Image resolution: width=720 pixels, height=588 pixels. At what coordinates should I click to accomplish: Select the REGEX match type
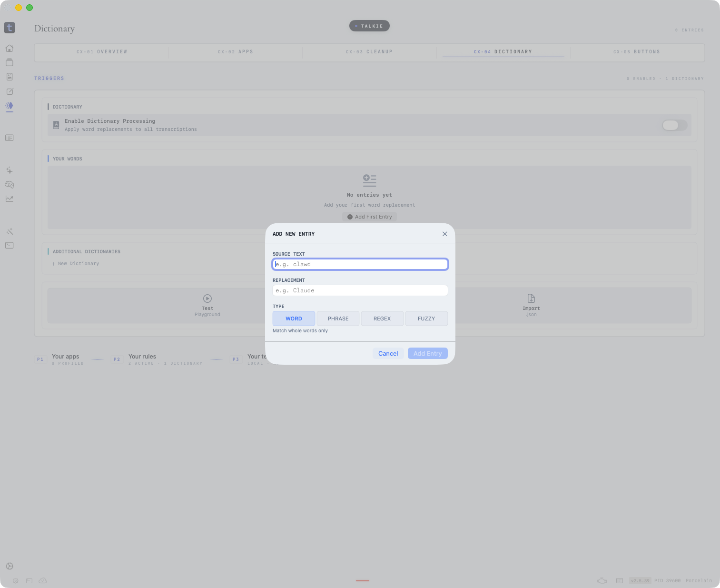382,319
